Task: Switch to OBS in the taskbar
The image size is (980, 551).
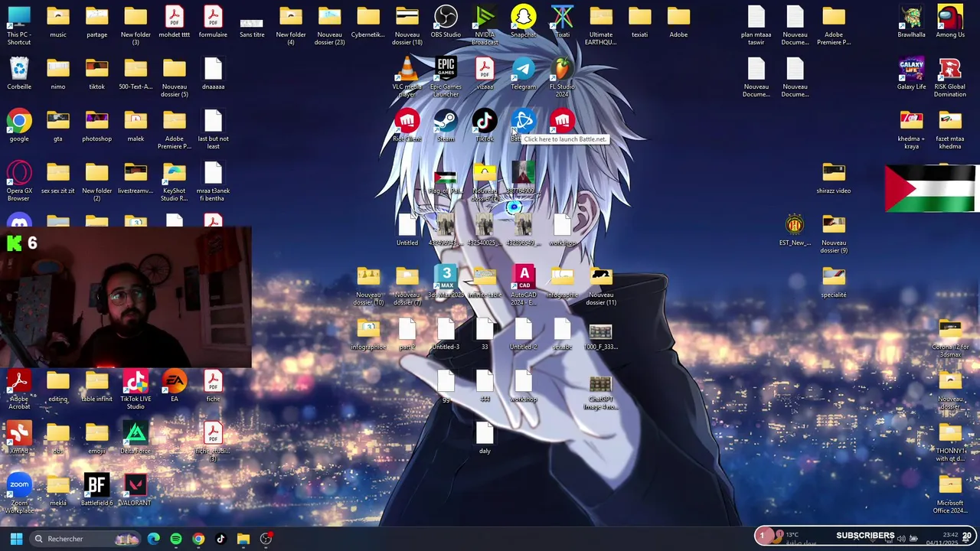Action: click(x=266, y=539)
